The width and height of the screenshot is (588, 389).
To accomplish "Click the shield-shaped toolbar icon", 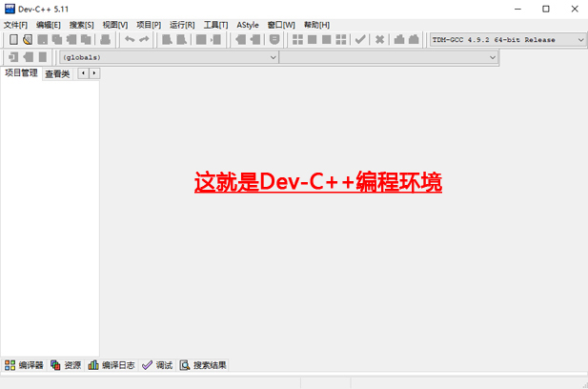I will tap(274, 39).
